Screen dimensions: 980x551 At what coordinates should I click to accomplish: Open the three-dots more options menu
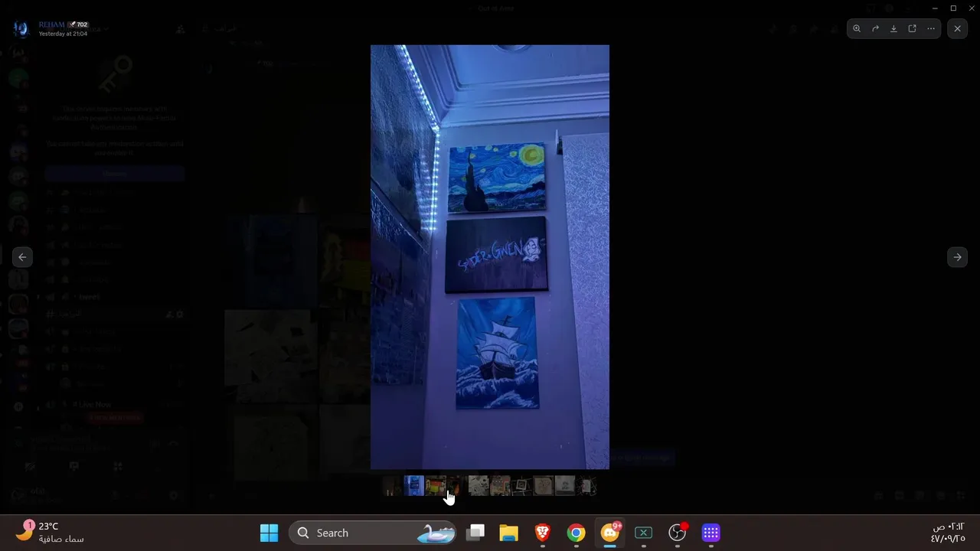931,28
